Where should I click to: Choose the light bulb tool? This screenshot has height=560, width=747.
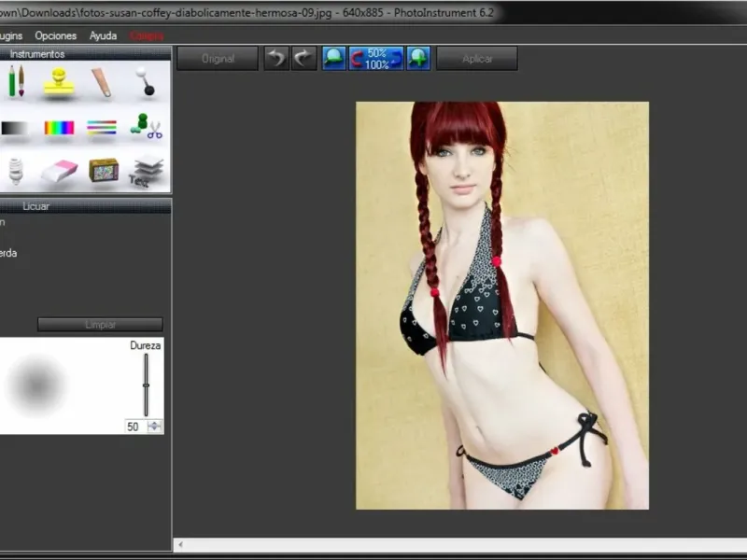click(x=16, y=170)
